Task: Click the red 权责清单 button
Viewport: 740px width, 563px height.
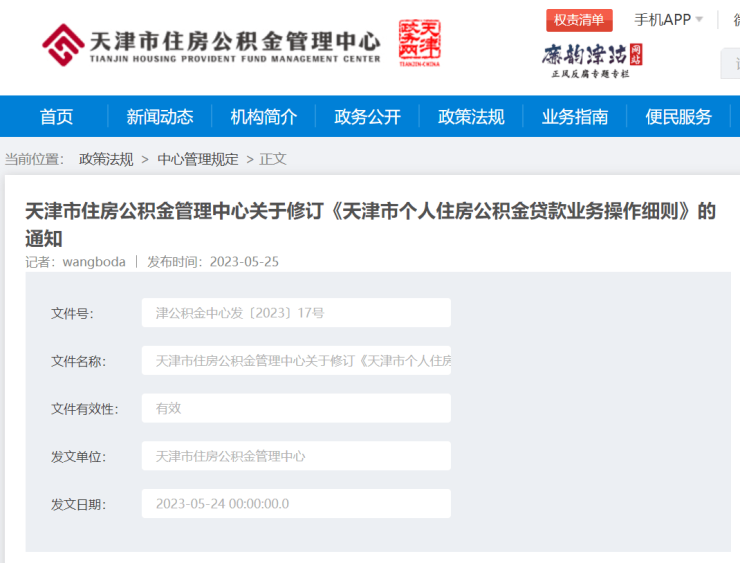Action: tap(579, 20)
